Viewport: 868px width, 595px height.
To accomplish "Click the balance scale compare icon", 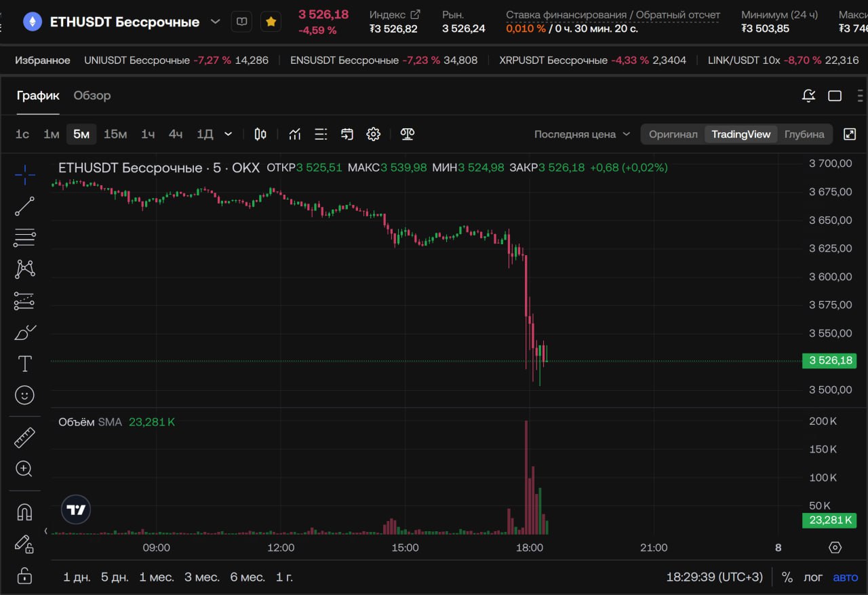I will pos(407,134).
